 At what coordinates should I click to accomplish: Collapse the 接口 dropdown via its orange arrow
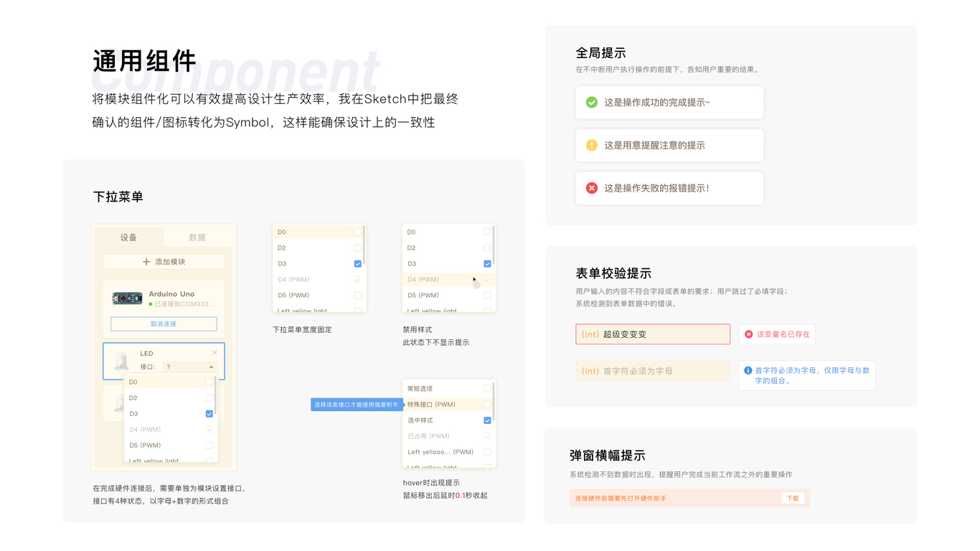point(211,367)
